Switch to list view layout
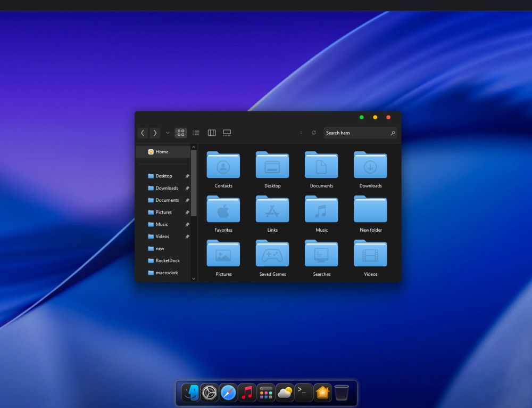The width and height of the screenshot is (532, 408). tap(196, 133)
